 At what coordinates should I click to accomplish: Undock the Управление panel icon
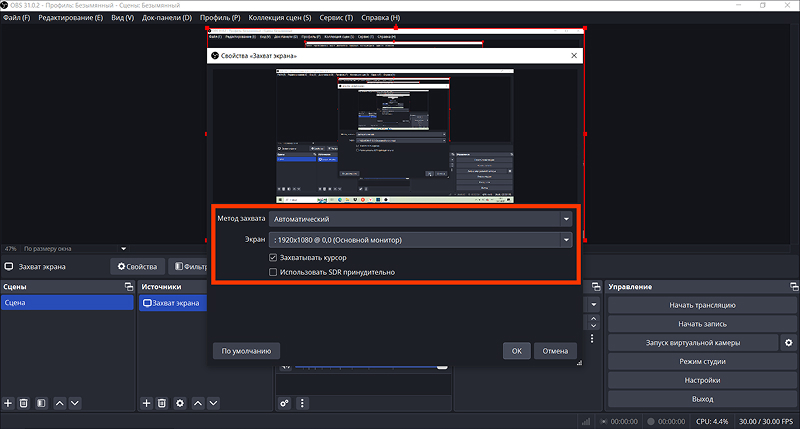click(793, 287)
